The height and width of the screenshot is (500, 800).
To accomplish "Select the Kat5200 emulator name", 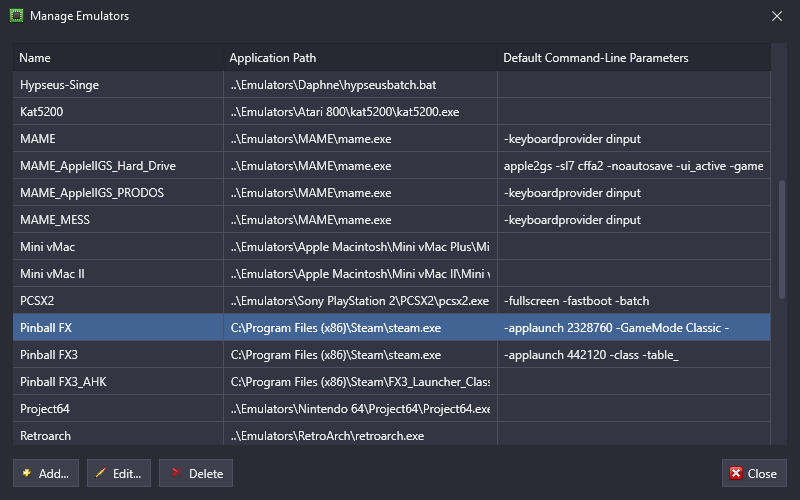I will tap(41, 112).
